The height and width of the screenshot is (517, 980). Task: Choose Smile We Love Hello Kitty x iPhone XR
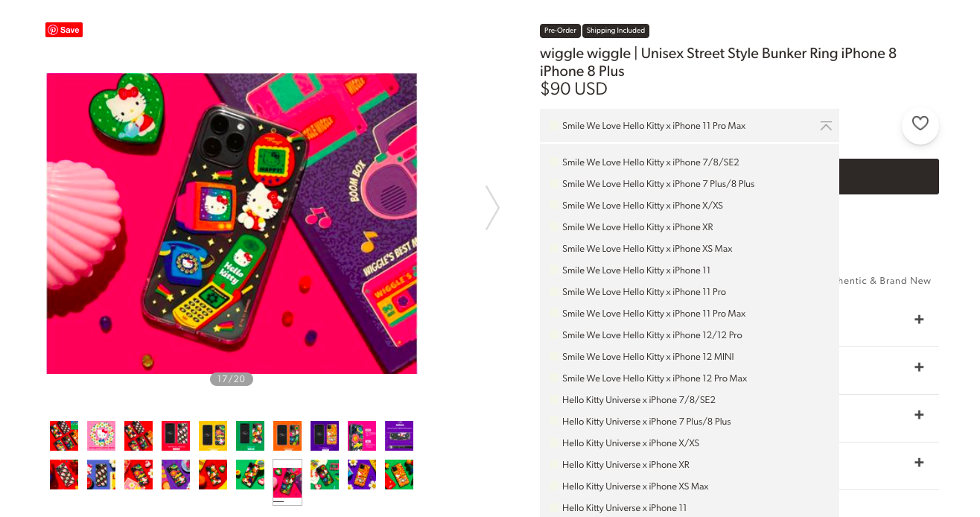pos(690,227)
